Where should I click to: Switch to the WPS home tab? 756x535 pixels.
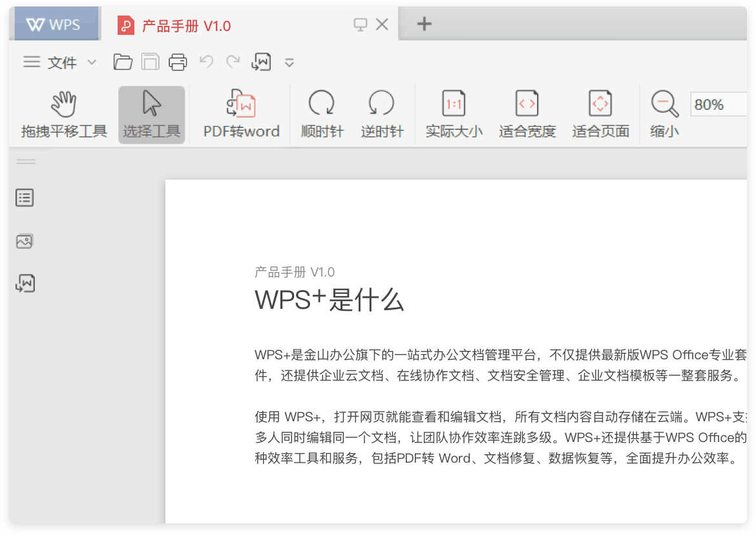54,25
